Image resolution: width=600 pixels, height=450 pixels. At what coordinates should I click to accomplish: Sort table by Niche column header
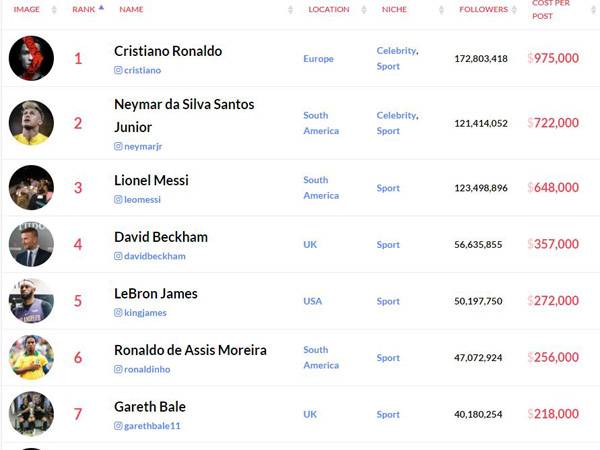tap(394, 9)
